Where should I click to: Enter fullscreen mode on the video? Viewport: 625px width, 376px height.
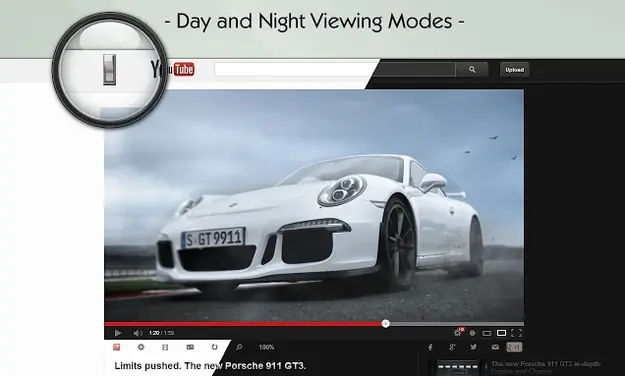tap(516, 333)
